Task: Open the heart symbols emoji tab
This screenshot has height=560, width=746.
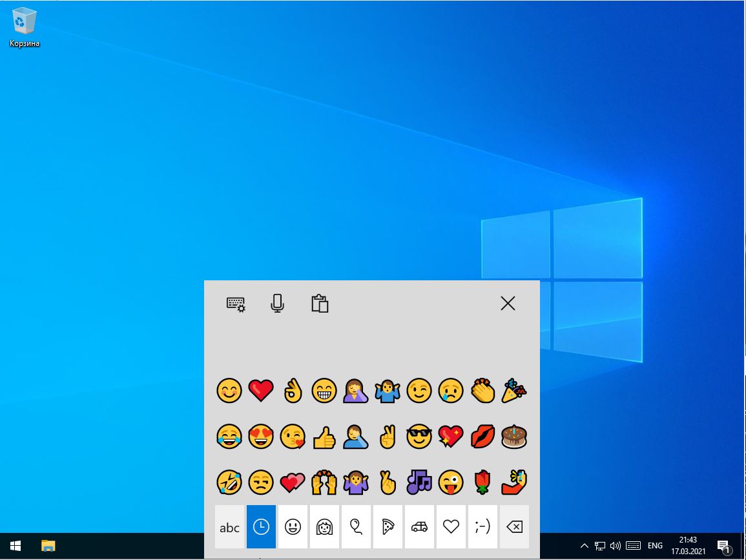Action: click(x=451, y=526)
